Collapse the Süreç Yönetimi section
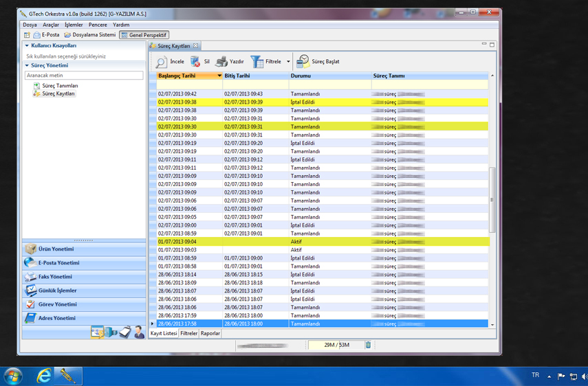This screenshot has height=386, width=588. coord(27,65)
